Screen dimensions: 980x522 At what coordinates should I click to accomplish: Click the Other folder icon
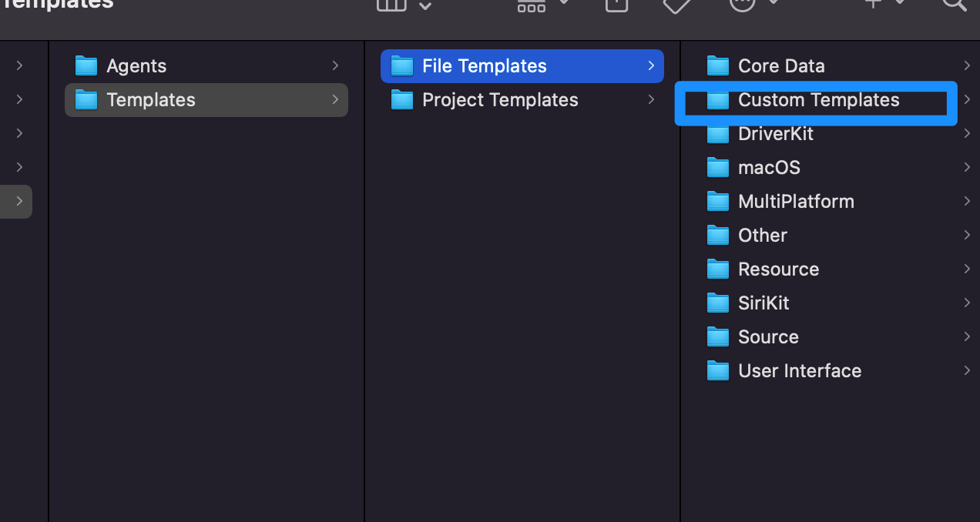click(x=718, y=236)
